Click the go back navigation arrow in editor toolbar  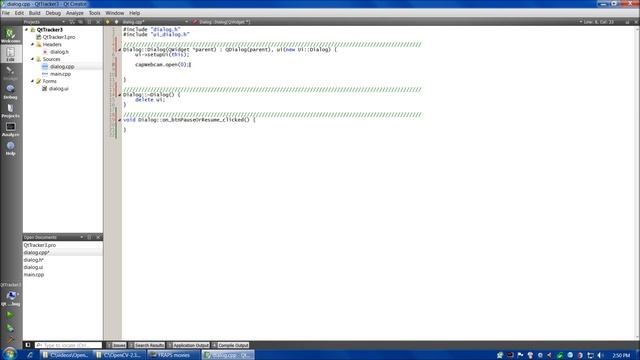tap(108, 22)
